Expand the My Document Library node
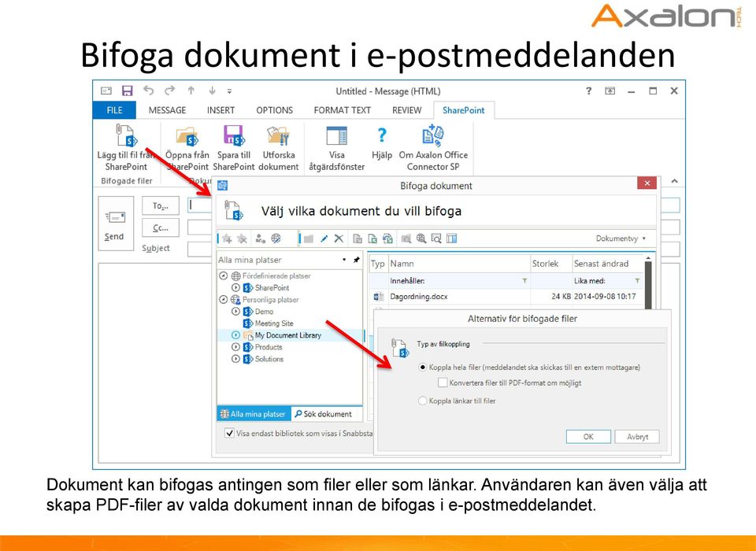The width and height of the screenshot is (756, 551). pyautogui.click(x=235, y=335)
